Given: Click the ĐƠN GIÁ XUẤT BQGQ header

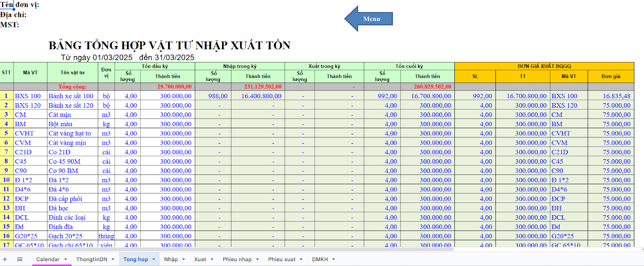Looking at the screenshot, I should (x=544, y=66).
